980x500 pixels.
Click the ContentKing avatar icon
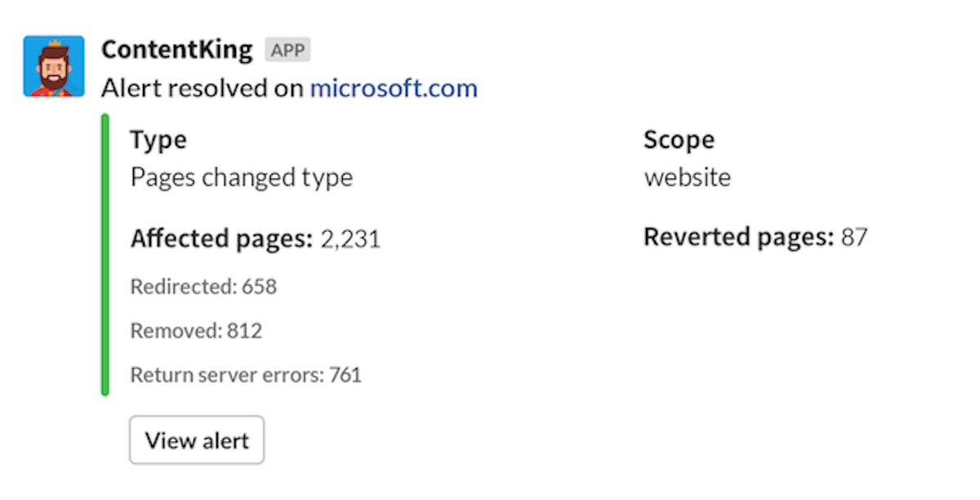click(54, 66)
